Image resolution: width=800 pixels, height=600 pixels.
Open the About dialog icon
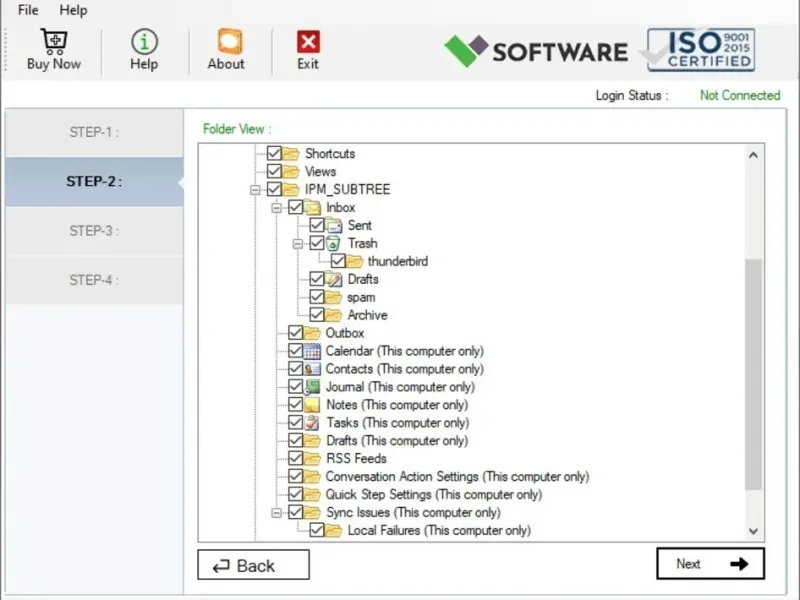[x=230, y=41]
